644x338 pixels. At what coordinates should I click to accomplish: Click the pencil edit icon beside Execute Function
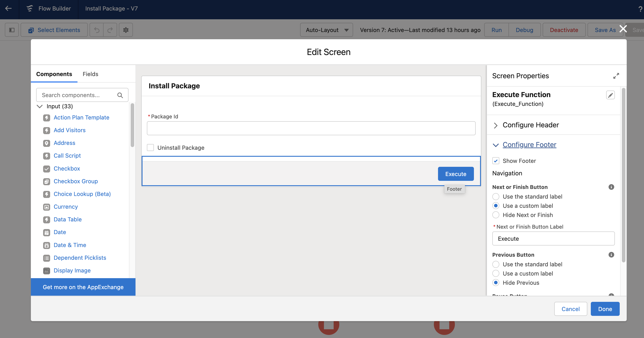610,95
